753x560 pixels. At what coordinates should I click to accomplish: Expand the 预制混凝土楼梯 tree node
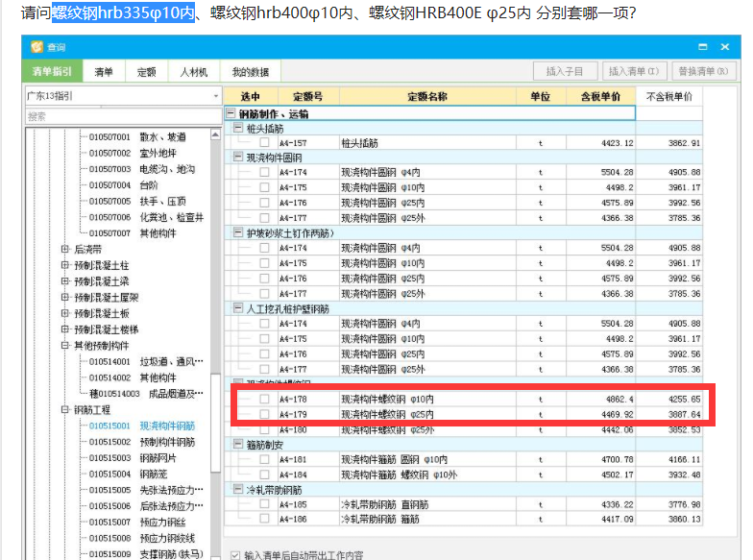[x=65, y=329]
